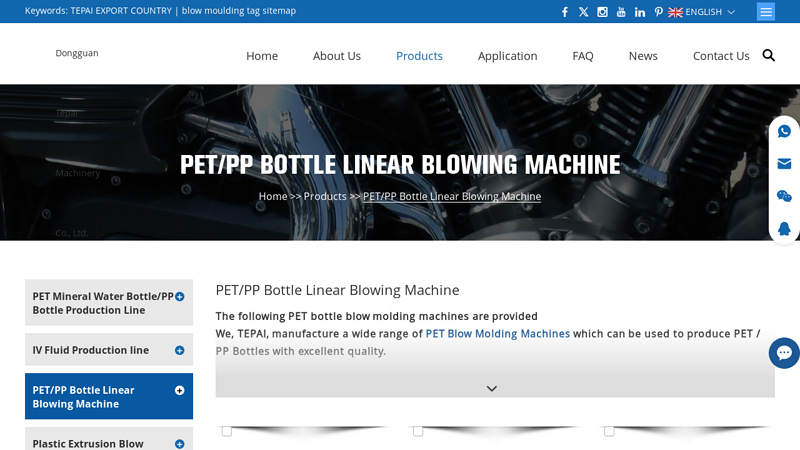Open the Contact Us menu item
Screen dimensions: 800x450
[721, 56]
